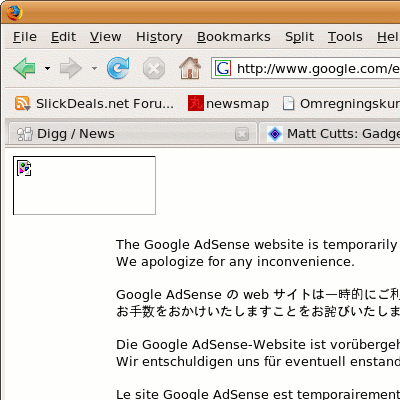Viewport: 400px width, 400px height.
Task: Reload the page with the blue refresh icon
Action: pyautogui.click(x=118, y=68)
